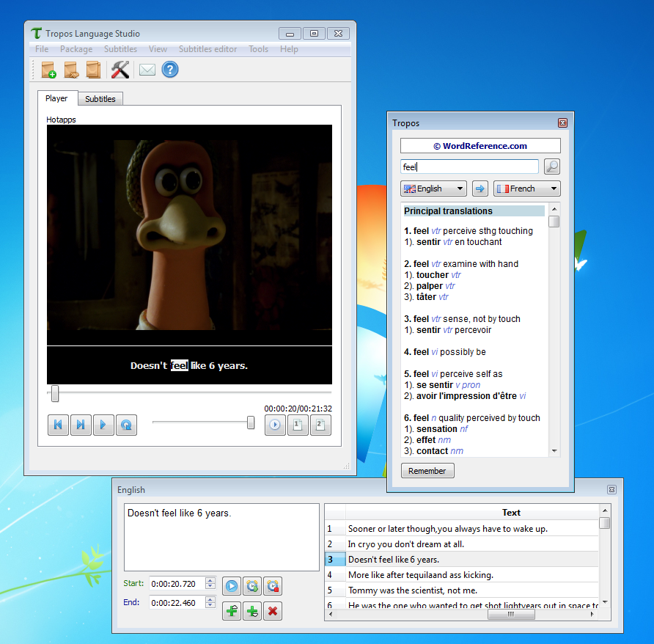
Task: Click the green plus with down arrow icon
Action: [x=252, y=612]
